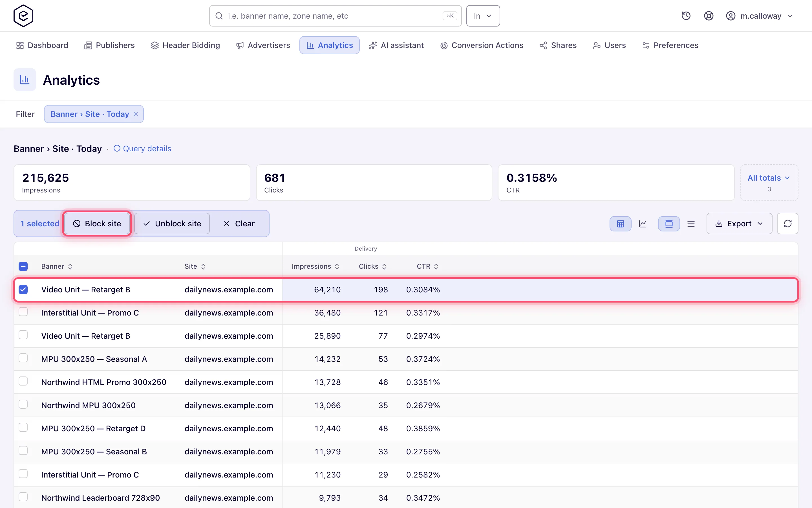Uncheck the Video Unit — Retarget B 64,210 row
Viewport: 812px width, 508px height.
tap(23, 290)
